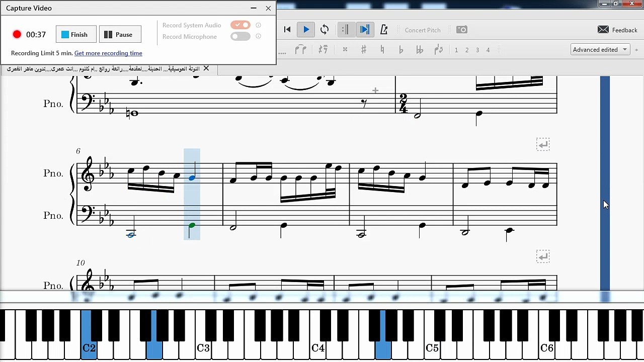The width and height of the screenshot is (644, 362).
Task: Select voice 1
Action: 456,50
